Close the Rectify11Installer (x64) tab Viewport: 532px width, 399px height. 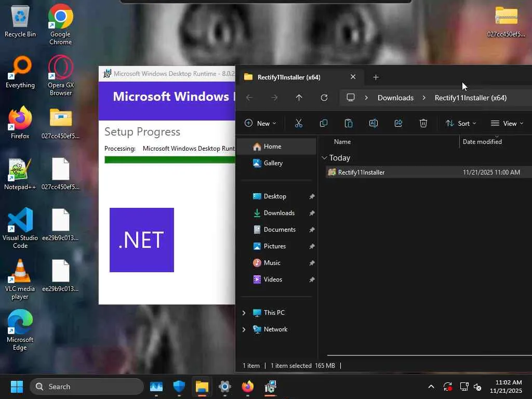pos(353,77)
